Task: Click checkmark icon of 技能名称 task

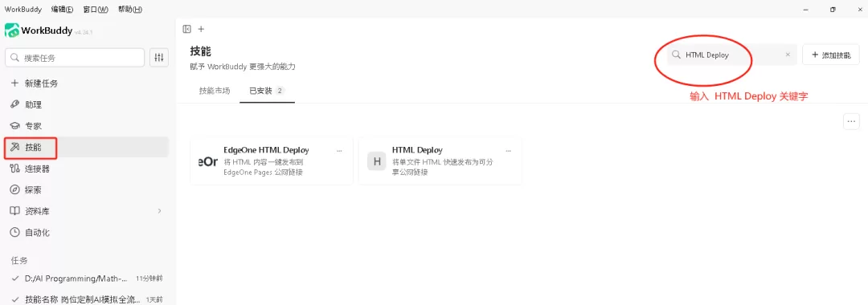Action: [x=15, y=299]
